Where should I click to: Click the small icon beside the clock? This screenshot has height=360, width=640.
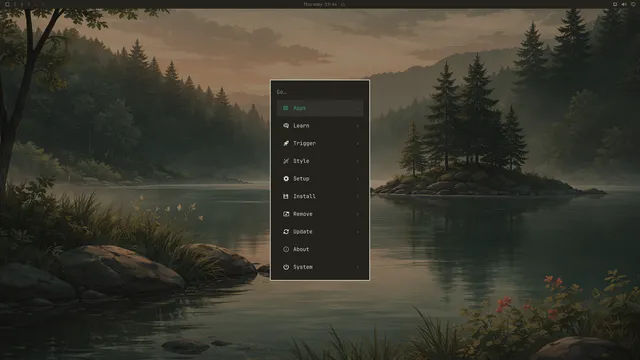point(343,4)
